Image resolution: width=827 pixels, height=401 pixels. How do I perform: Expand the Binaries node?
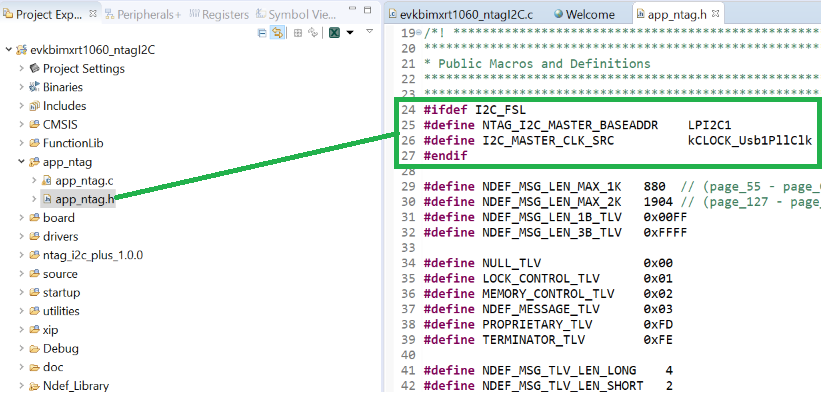coord(22,87)
